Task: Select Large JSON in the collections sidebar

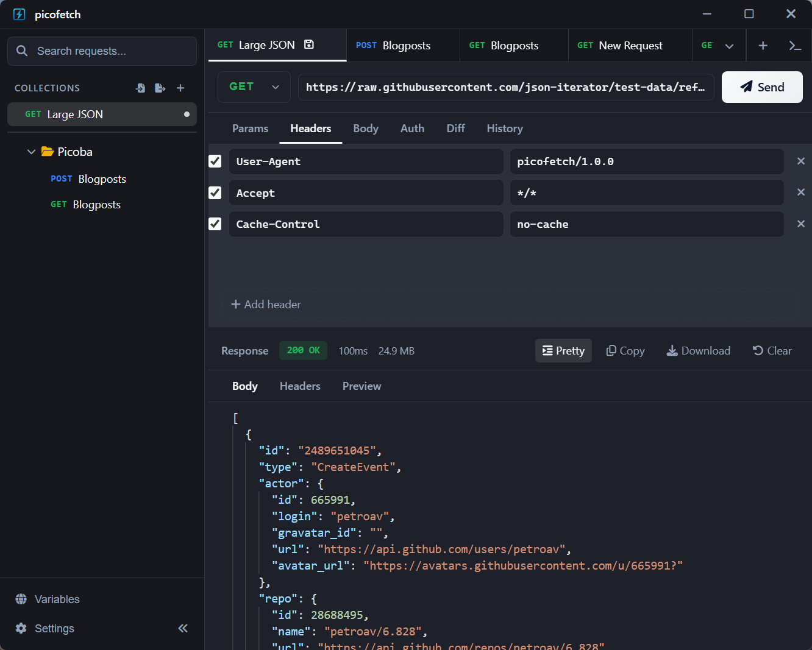Action: pyautogui.click(x=102, y=115)
